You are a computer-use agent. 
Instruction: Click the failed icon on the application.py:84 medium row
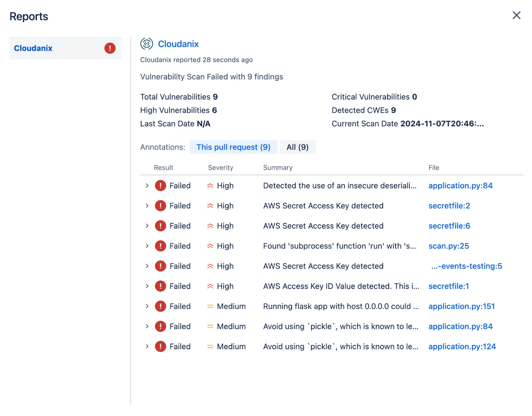point(160,326)
